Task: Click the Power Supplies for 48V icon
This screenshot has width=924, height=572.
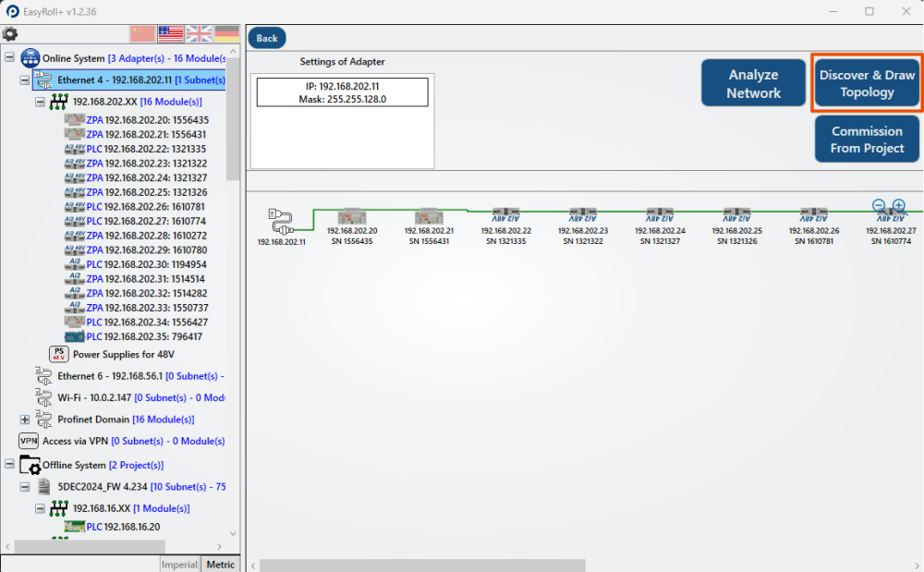Action: [x=57, y=353]
